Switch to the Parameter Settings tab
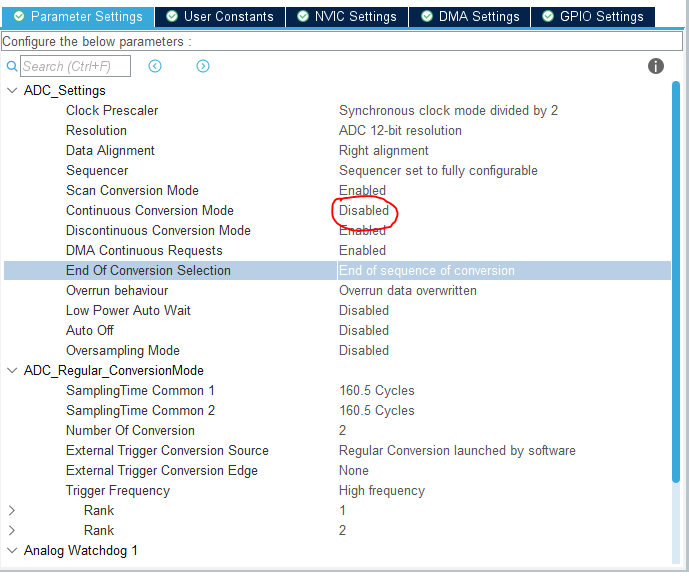 (x=78, y=17)
